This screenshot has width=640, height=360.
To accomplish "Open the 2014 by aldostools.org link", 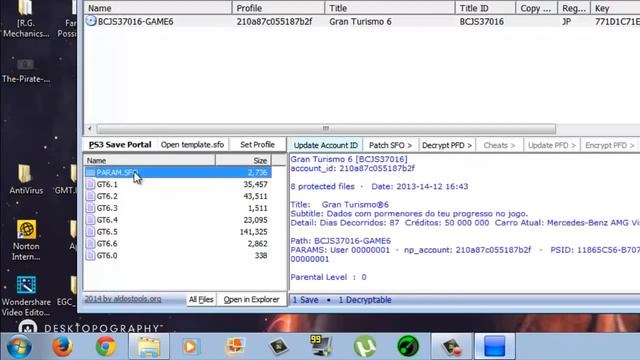I will pyautogui.click(x=123, y=299).
